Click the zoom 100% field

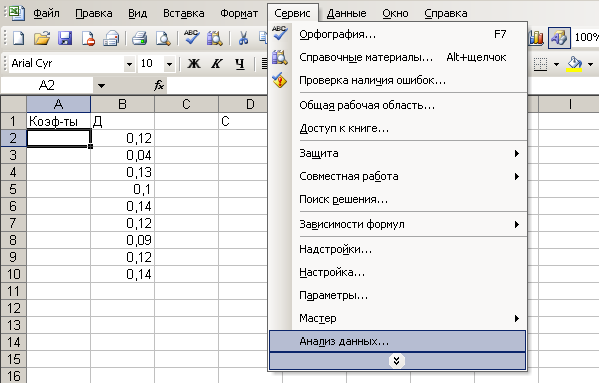tap(586, 37)
